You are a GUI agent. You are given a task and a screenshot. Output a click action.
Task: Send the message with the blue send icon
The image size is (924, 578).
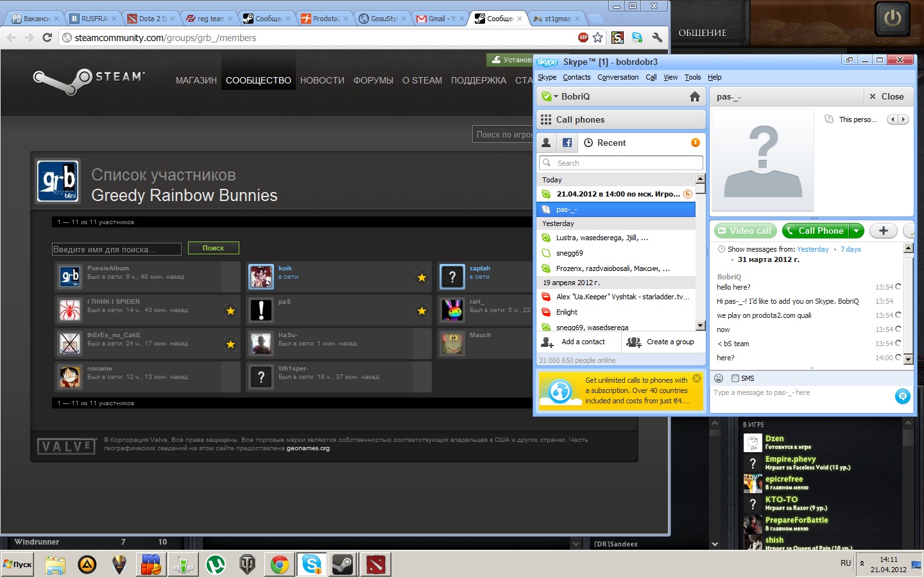[x=902, y=396]
